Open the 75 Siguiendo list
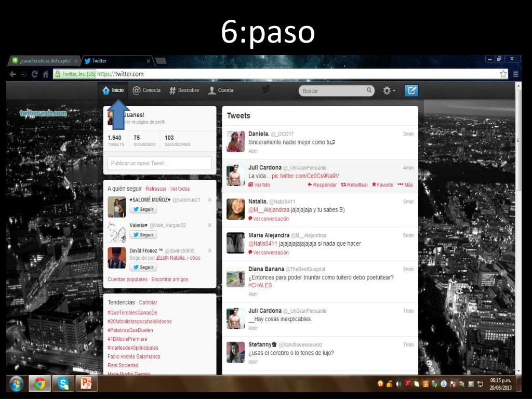 pyautogui.click(x=144, y=140)
